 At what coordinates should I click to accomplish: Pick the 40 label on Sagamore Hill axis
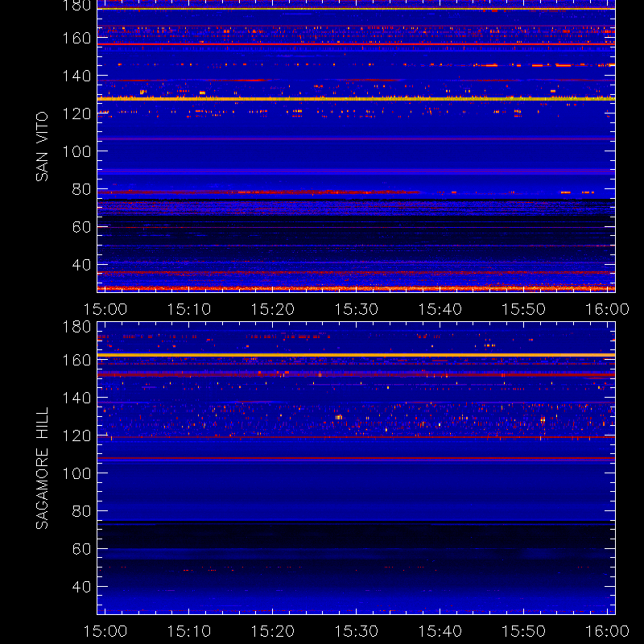click(x=81, y=587)
